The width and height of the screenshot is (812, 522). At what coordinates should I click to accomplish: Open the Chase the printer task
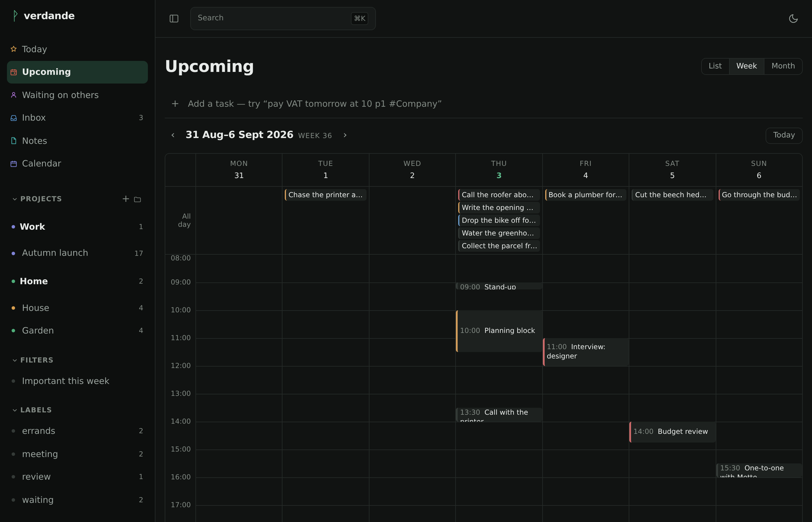[x=325, y=195]
